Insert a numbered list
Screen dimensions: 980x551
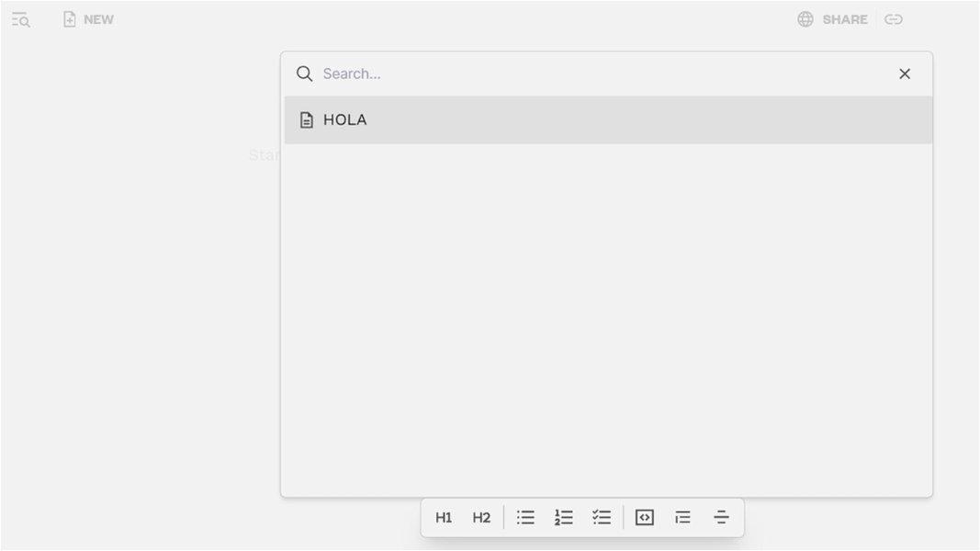point(564,517)
